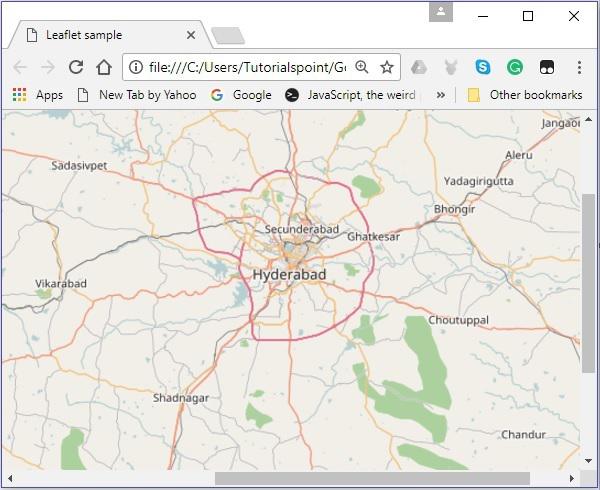This screenshot has width=600, height=490.
Task: Reload the Leaflet sample page
Action: (76, 67)
